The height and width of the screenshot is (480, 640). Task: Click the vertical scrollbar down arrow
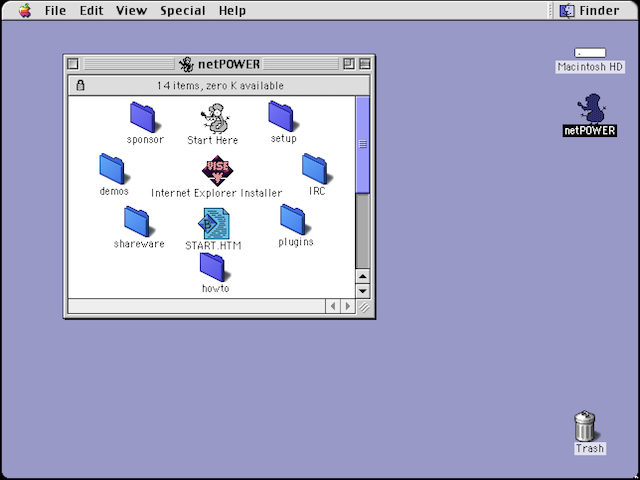point(362,291)
